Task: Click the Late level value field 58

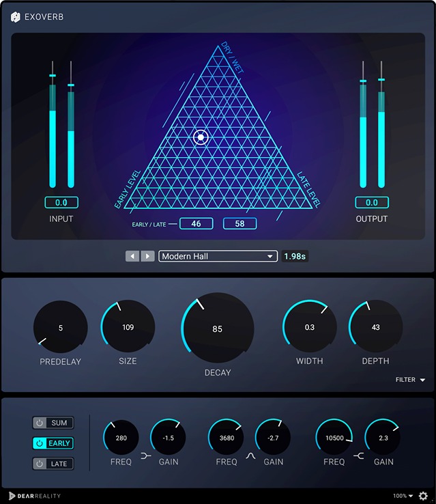Action: [239, 223]
